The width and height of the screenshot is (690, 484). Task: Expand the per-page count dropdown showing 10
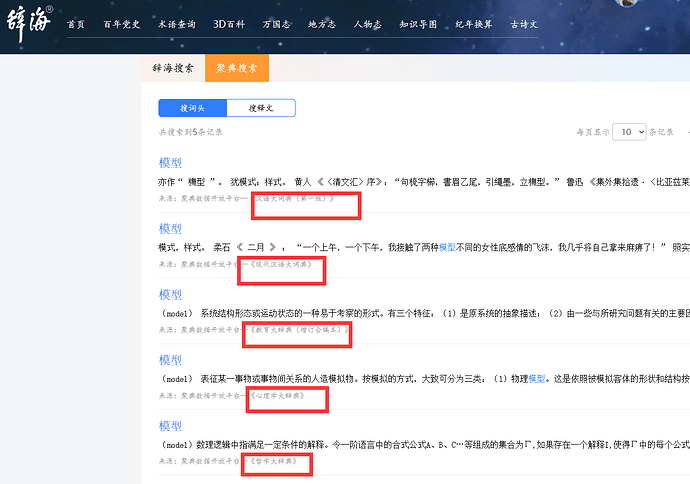[x=629, y=131]
